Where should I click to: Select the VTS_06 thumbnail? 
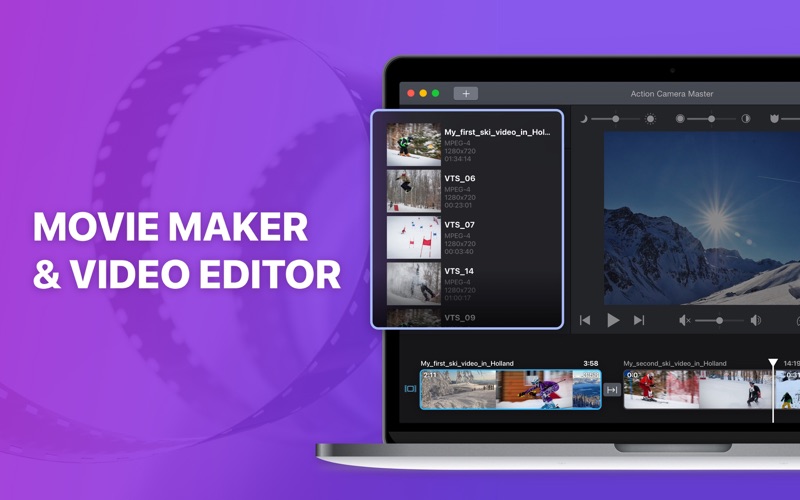pyautogui.click(x=414, y=191)
